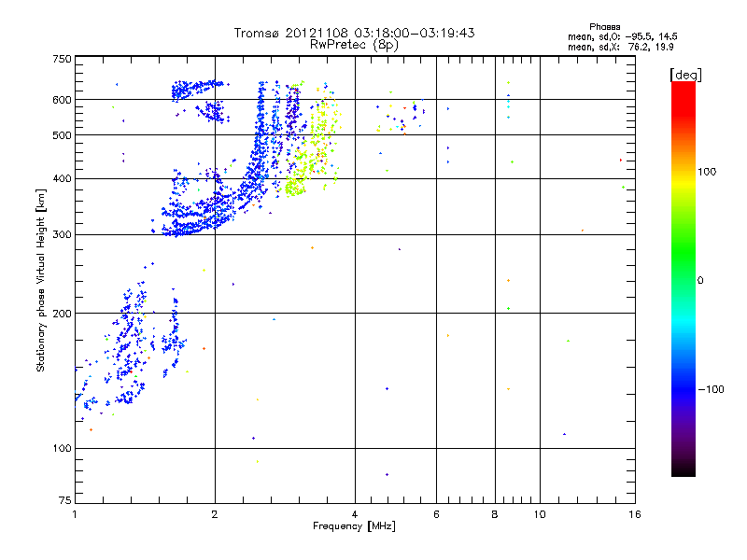Click the y-axis tick label '500'
Image resolution: width=747 pixels, height=560 pixels.
point(62,135)
